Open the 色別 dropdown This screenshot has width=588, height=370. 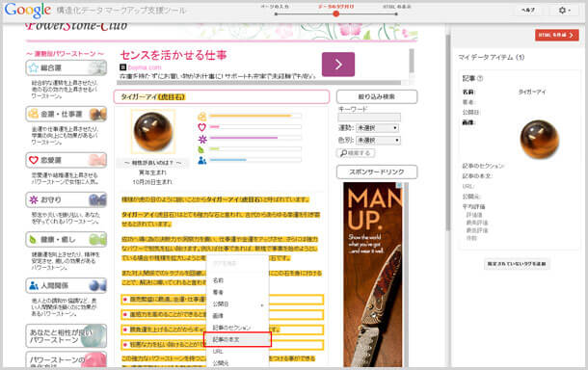pos(378,141)
